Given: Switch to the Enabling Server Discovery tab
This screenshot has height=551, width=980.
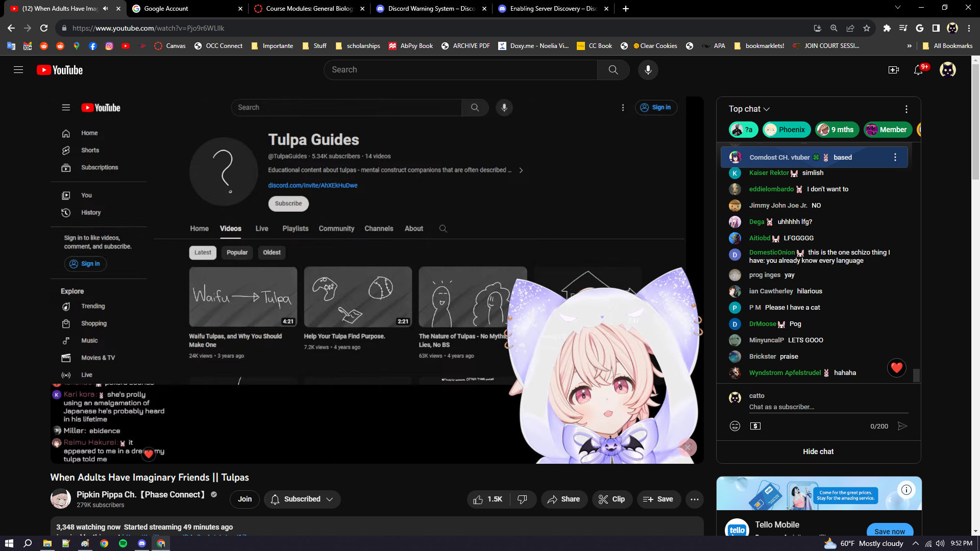Looking at the screenshot, I should (x=553, y=9).
